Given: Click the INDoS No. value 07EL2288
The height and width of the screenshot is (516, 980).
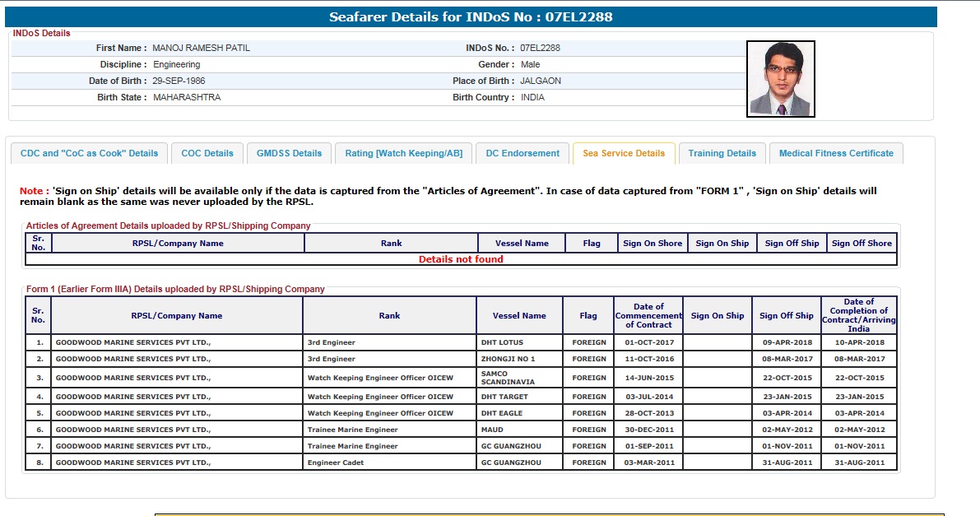Looking at the screenshot, I should coord(540,48).
